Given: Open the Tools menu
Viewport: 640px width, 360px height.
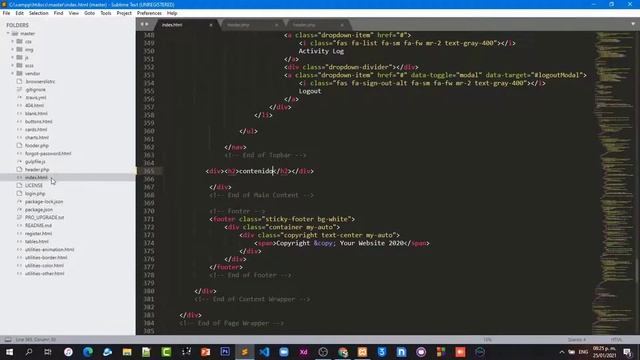Looking at the screenshot, I should [x=106, y=13].
